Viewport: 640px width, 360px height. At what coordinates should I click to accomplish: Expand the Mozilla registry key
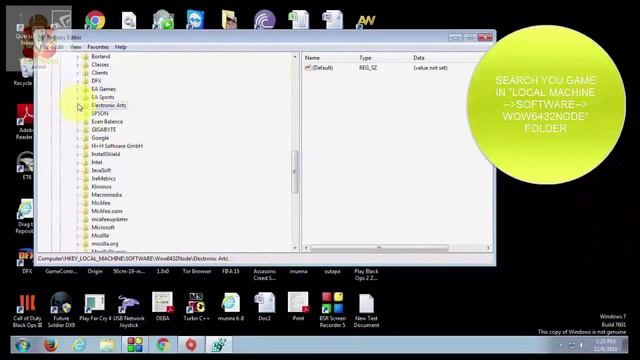[78, 236]
